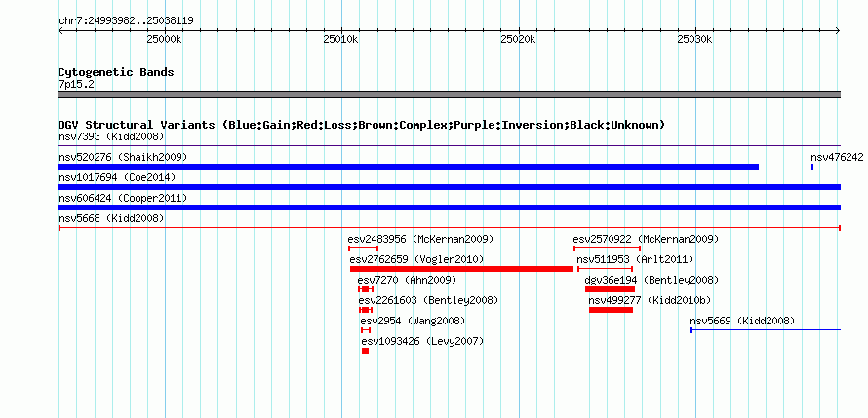The height and width of the screenshot is (418, 868).
Task: Open the DGV Structural Variants track title
Action: click(x=362, y=125)
